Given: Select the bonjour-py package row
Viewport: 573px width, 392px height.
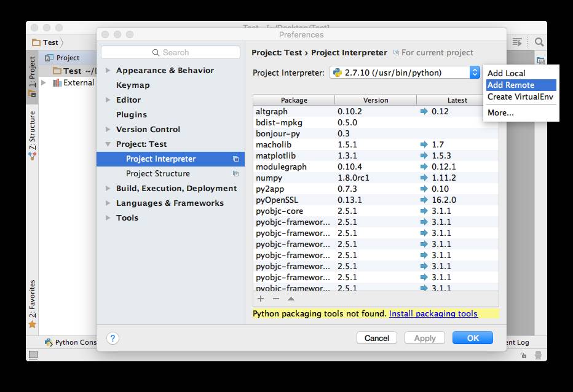Looking at the screenshot, I should pos(376,134).
